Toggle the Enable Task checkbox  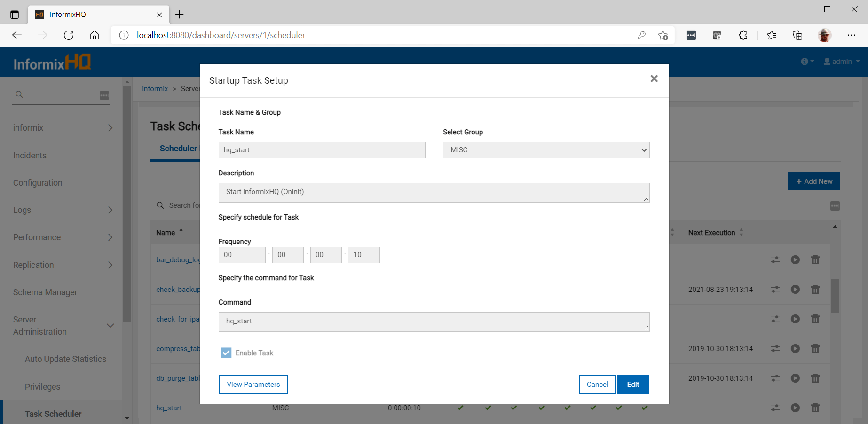tap(226, 353)
